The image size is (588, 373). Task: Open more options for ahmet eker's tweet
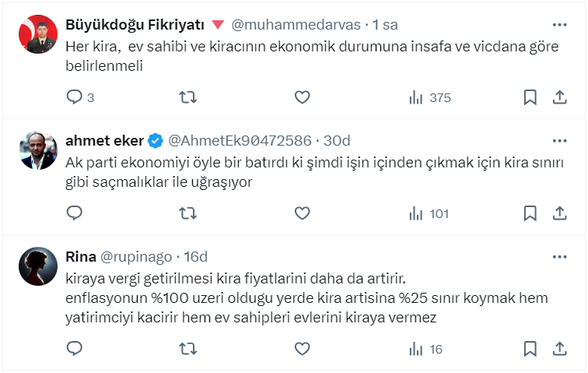(558, 140)
